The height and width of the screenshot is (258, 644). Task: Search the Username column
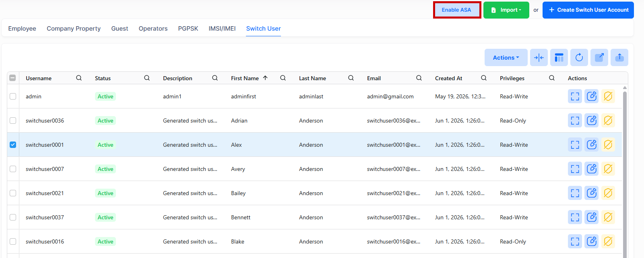pos(79,78)
